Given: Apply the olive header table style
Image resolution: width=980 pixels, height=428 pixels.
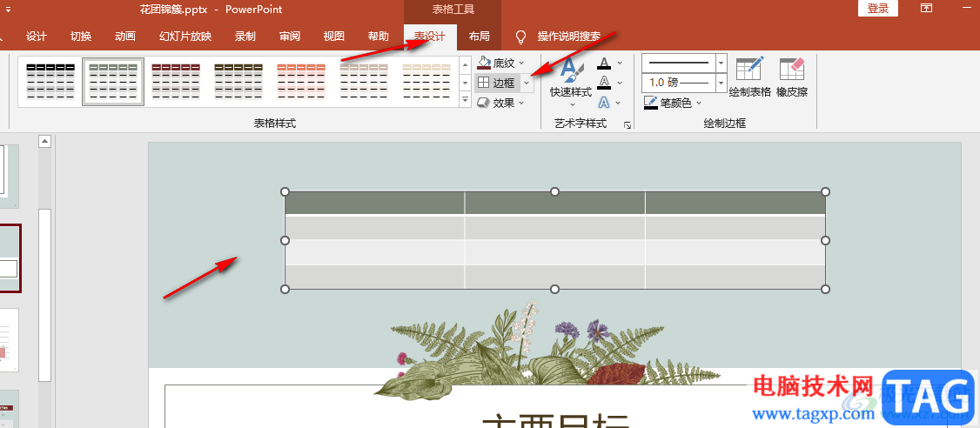Looking at the screenshot, I should (x=238, y=81).
